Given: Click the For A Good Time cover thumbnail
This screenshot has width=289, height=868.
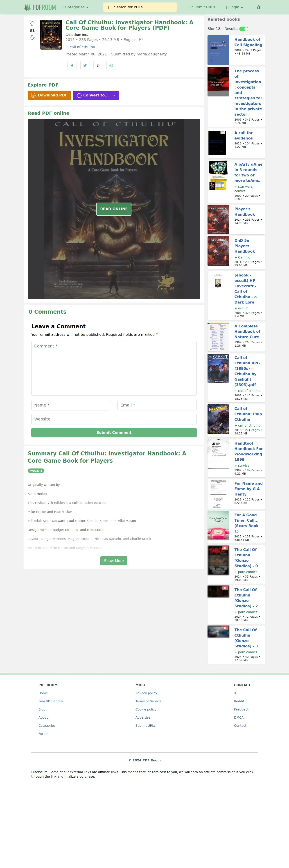Looking at the screenshot, I should point(218,526).
